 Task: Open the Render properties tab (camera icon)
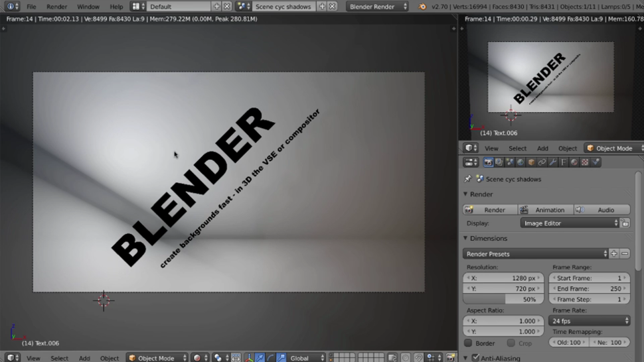click(488, 162)
